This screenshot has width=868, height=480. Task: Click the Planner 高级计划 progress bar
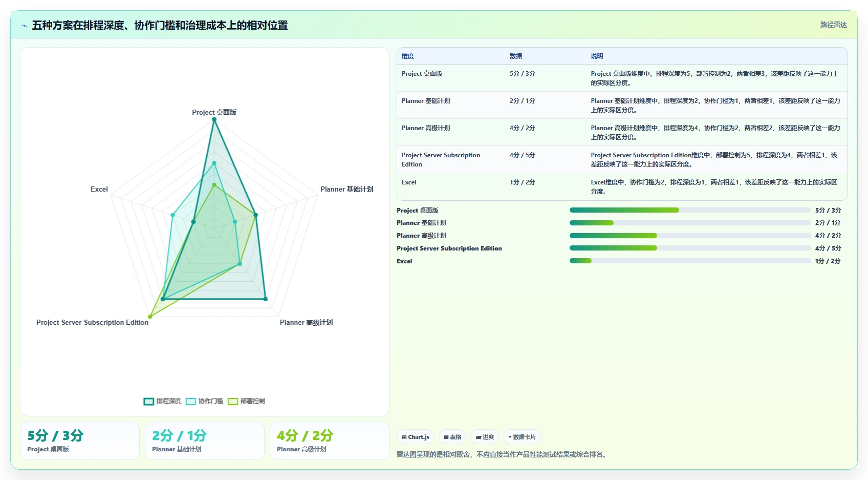click(x=690, y=236)
